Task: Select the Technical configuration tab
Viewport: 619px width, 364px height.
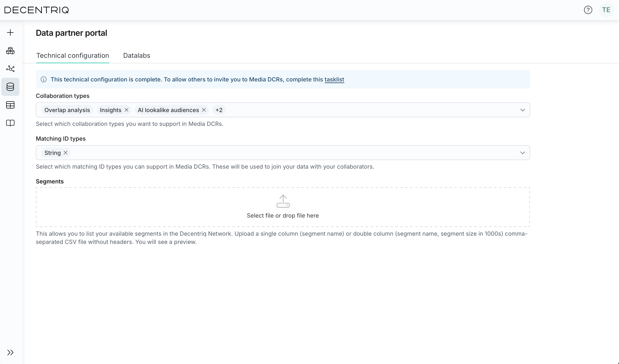Action: pyautogui.click(x=72, y=56)
